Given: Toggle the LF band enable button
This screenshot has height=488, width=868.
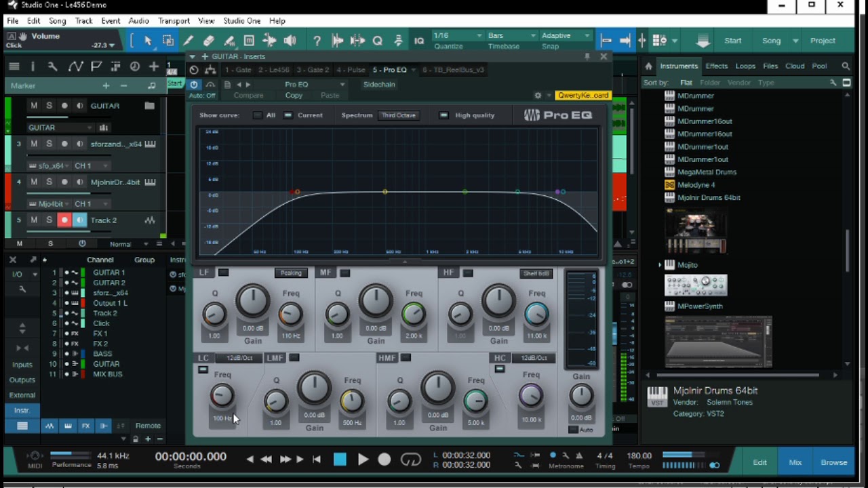Looking at the screenshot, I should pyautogui.click(x=223, y=272).
